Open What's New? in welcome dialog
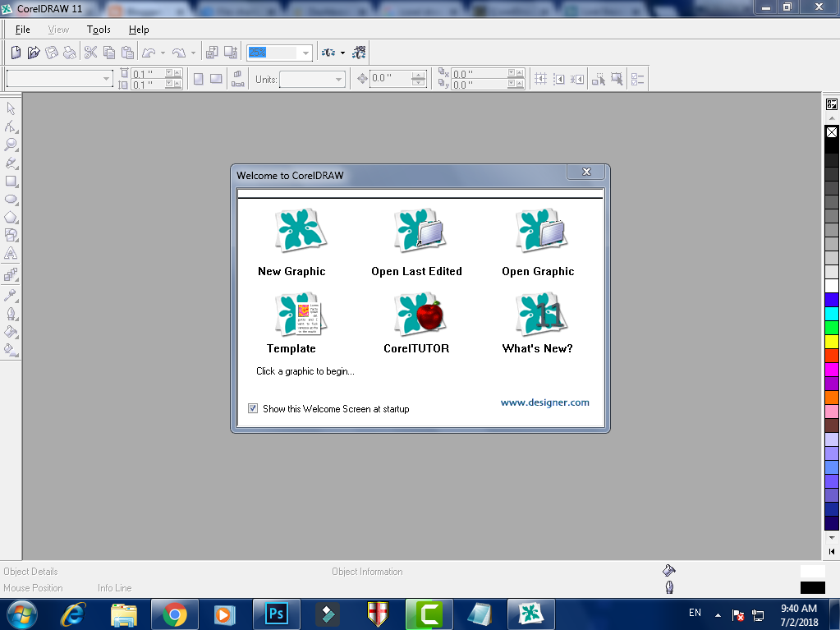The height and width of the screenshot is (630, 840). (x=538, y=323)
